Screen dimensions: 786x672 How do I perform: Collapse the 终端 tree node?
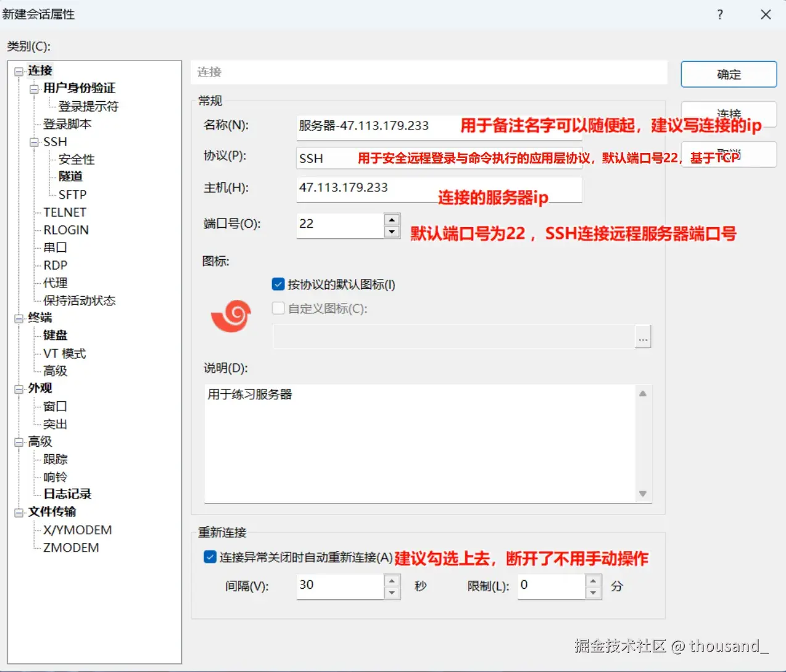(x=19, y=318)
